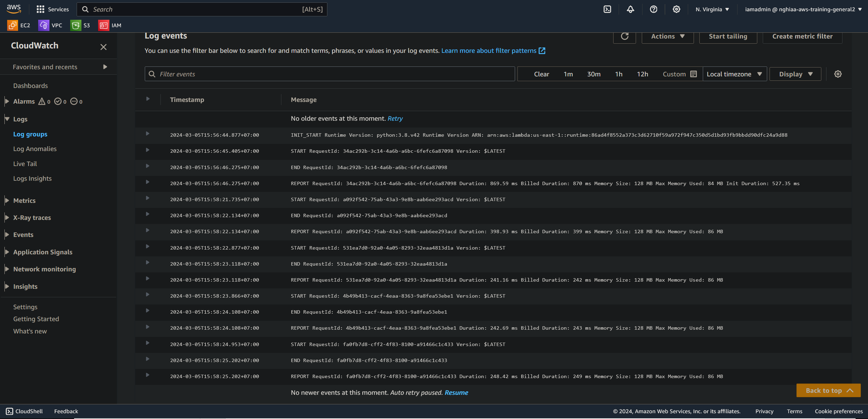Open external link icon for filter patterns

pyautogui.click(x=542, y=51)
